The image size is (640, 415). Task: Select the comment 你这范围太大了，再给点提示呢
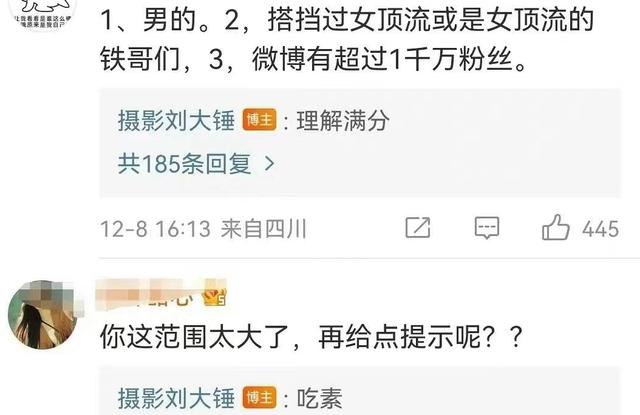click(x=311, y=336)
